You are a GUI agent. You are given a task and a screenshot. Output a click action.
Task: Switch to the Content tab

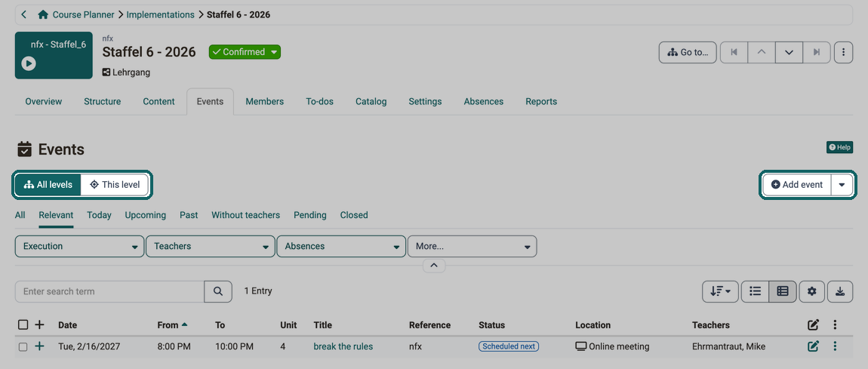pyautogui.click(x=159, y=102)
